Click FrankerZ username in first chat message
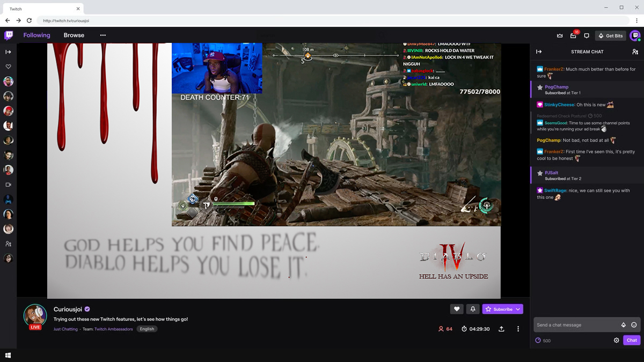The image size is (644, 362). click(x=554, y=69)
